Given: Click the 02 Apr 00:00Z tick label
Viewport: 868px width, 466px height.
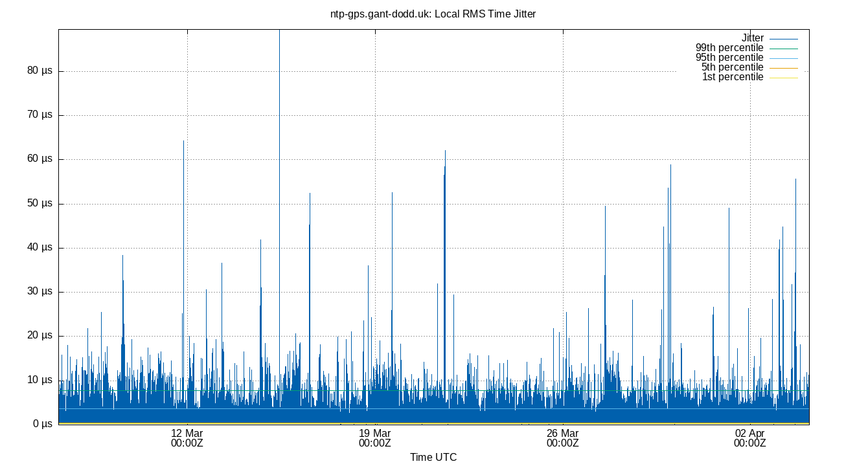Looking at the screenshot, I should coord(749,438).
